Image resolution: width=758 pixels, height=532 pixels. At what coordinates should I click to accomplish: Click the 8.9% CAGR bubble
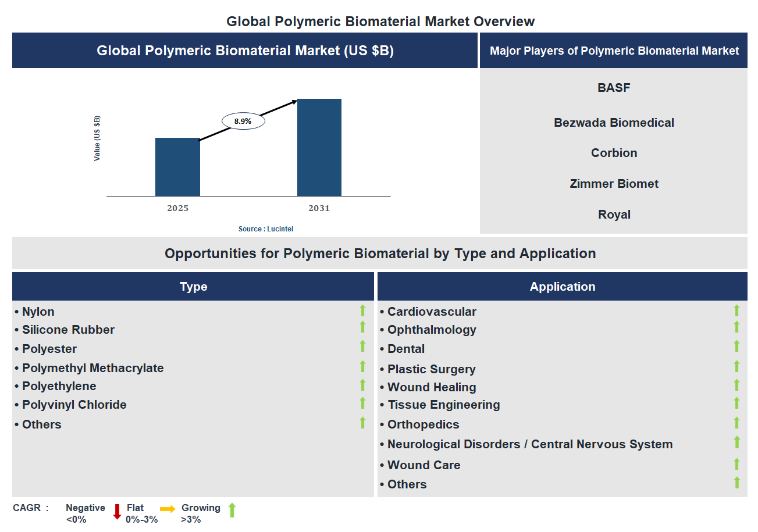[243, 120]
